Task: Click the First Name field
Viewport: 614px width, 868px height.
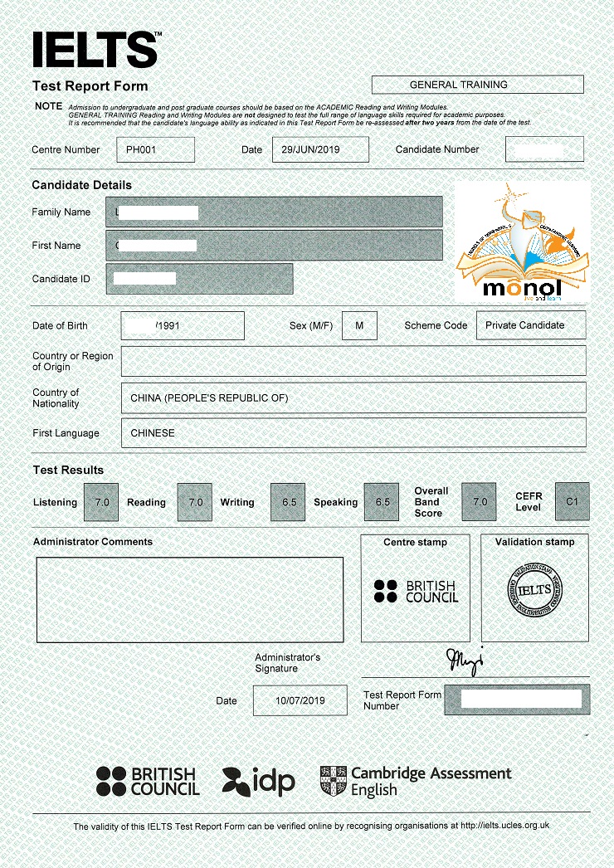Action: [x=274, y=246]
